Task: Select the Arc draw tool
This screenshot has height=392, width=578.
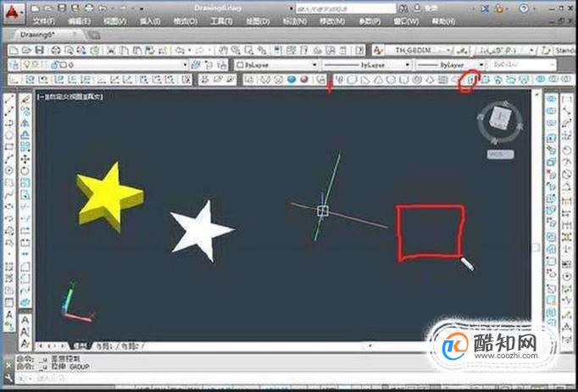Action: 9,159
